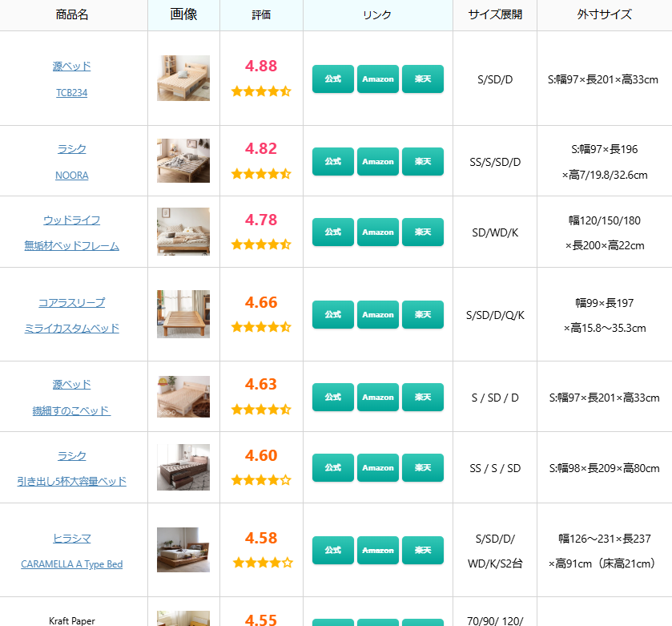Click 公式 button in the ミライカスタムベッド row

click(333, 315)
